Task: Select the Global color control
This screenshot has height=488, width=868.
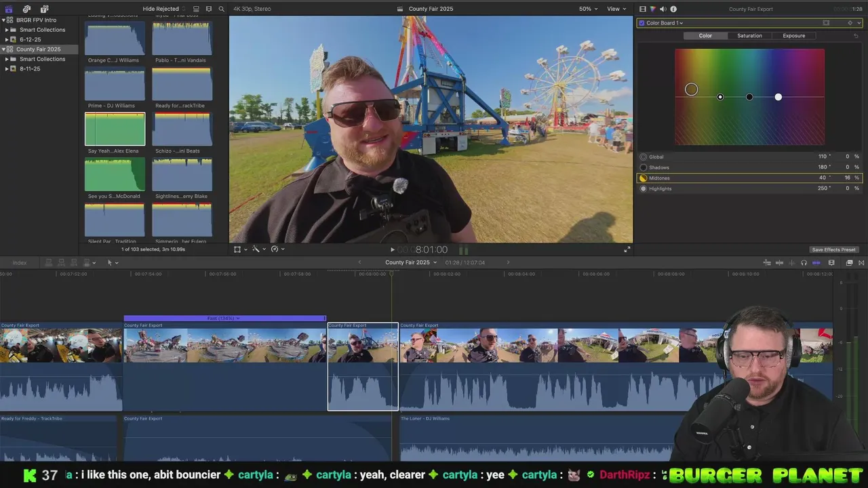Action: tap(643, 157)
